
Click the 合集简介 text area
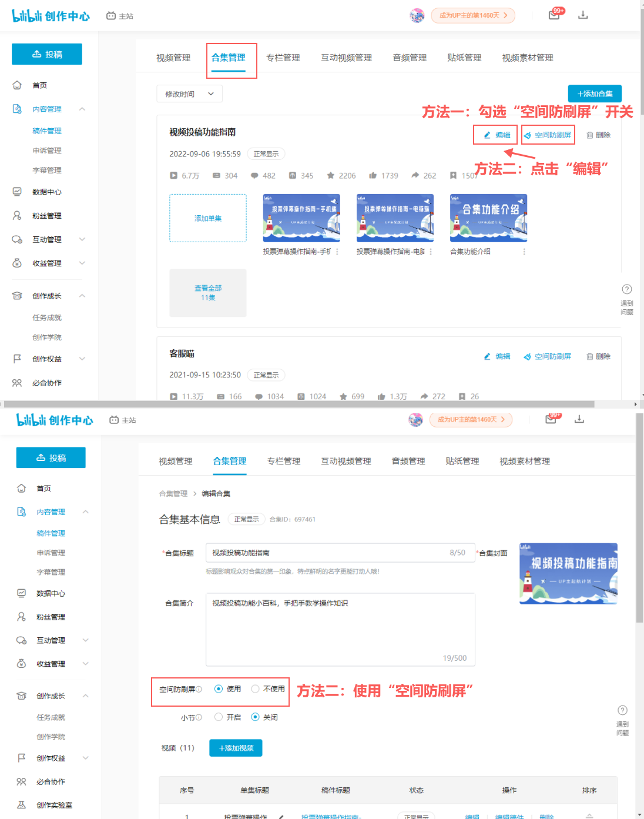click(x=340, y=630)
